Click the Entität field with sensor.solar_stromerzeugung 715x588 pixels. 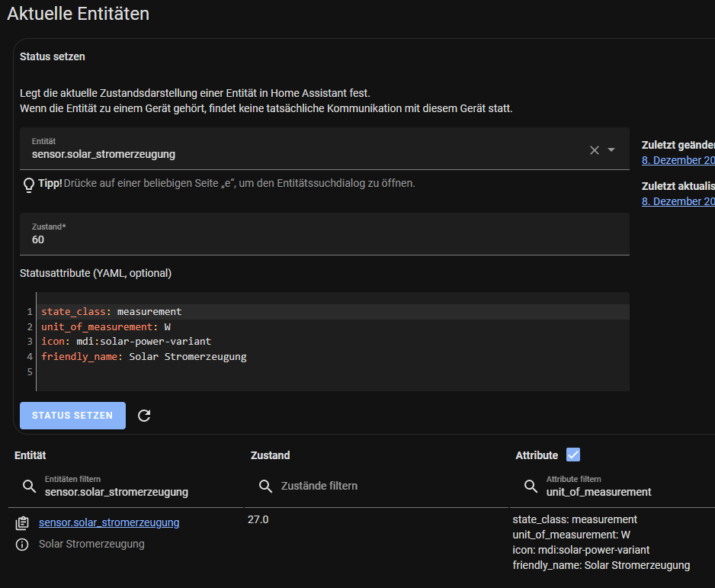pyautogui.click(x=305, y=153)
